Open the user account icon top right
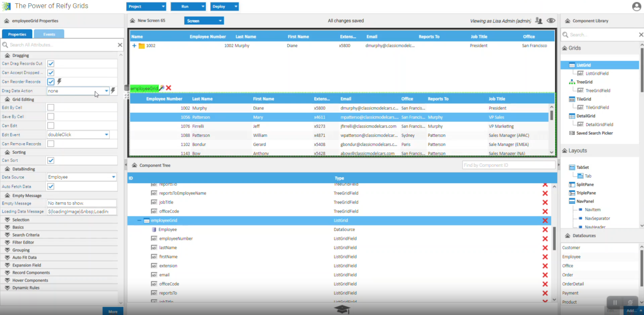The height and width of the screenshot is (315, 644). point(636,6)
